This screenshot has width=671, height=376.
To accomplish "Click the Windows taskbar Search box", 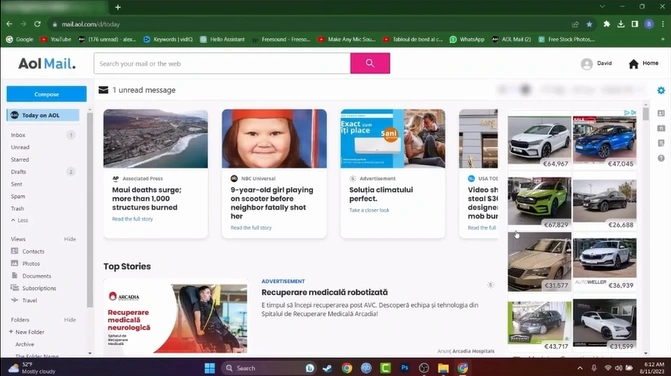I will (269, 368).
